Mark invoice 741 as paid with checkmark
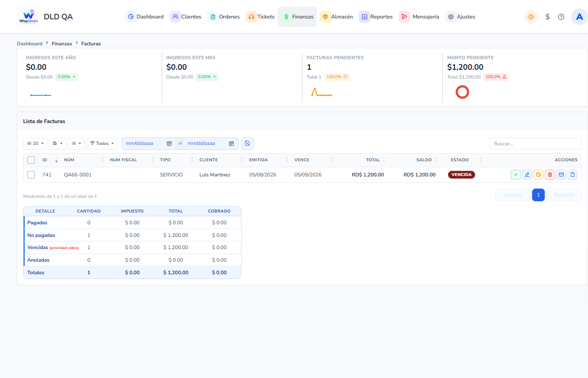The height and width of the screenshot is (378, 588). click(516, 175)
